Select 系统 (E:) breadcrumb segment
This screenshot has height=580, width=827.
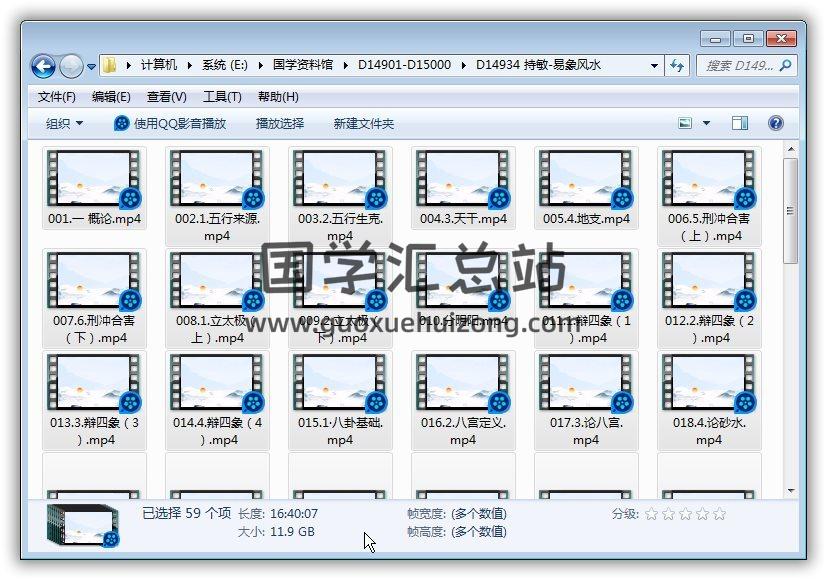click(225, 65)
